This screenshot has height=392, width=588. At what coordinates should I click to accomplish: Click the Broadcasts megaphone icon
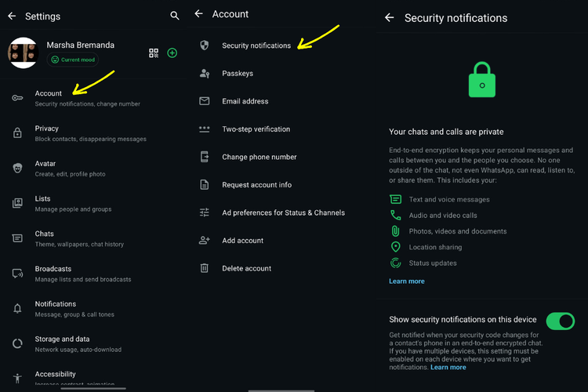pos(17,274)
